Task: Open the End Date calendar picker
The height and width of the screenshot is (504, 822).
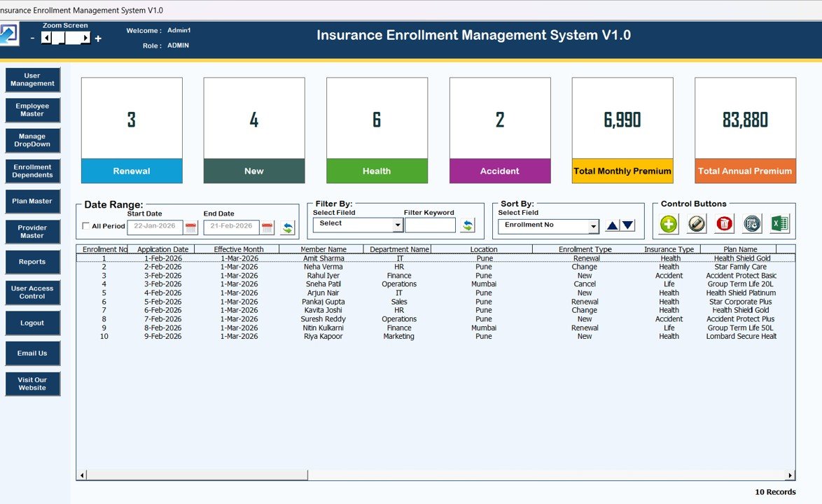Action: point(267,227)
